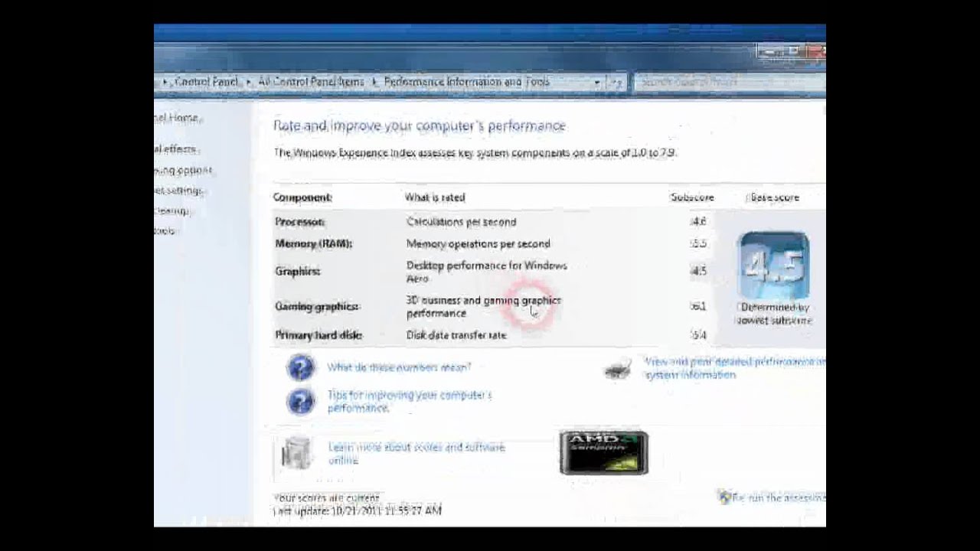Screen dimensions: 980x551
Task: Click the 'Base score' column header
Action: 774,197
